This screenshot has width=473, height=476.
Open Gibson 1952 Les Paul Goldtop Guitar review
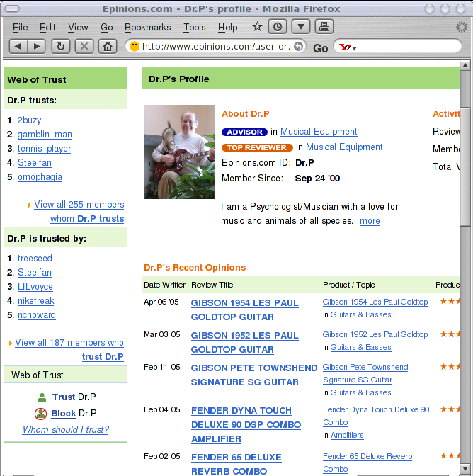coord(244,342)
